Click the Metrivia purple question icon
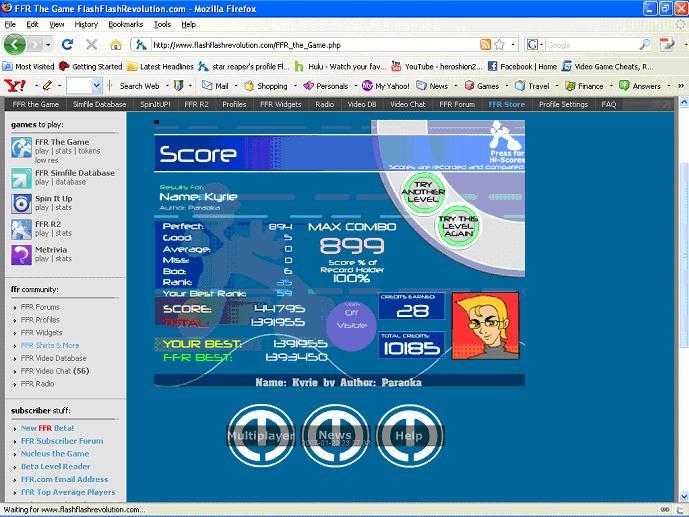Image resolution: width=689 pixels, height=517 pixels. point(21,255)
